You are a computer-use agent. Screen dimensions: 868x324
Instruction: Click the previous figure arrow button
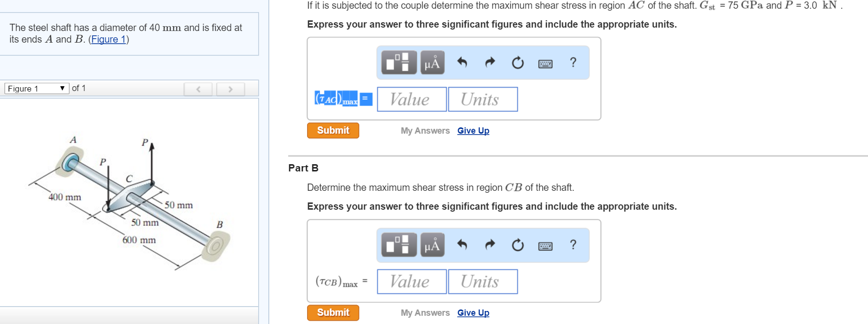[x=198, y=89]
